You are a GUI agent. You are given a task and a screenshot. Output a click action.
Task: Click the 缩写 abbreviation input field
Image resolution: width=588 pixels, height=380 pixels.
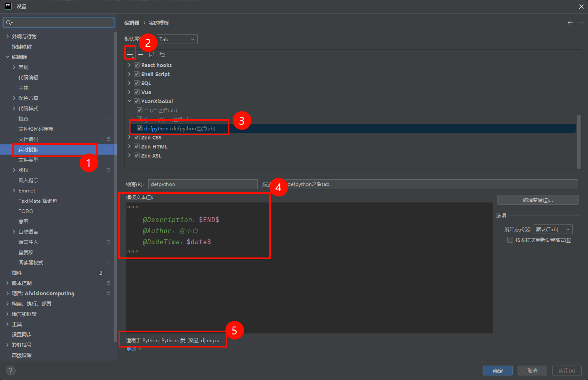tap(203, 184)
